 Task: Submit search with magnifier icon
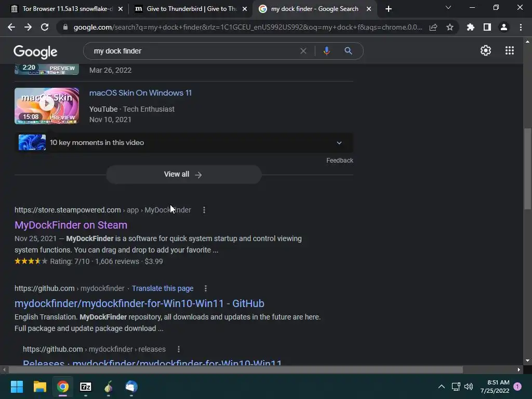(x=348, y=51)
